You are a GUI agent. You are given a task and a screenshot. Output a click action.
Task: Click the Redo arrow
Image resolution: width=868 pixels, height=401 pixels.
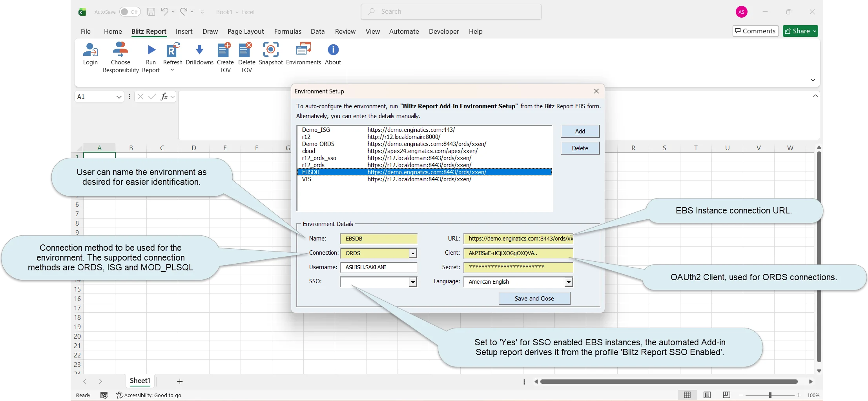pyautogui.click(x=184, y=12)
